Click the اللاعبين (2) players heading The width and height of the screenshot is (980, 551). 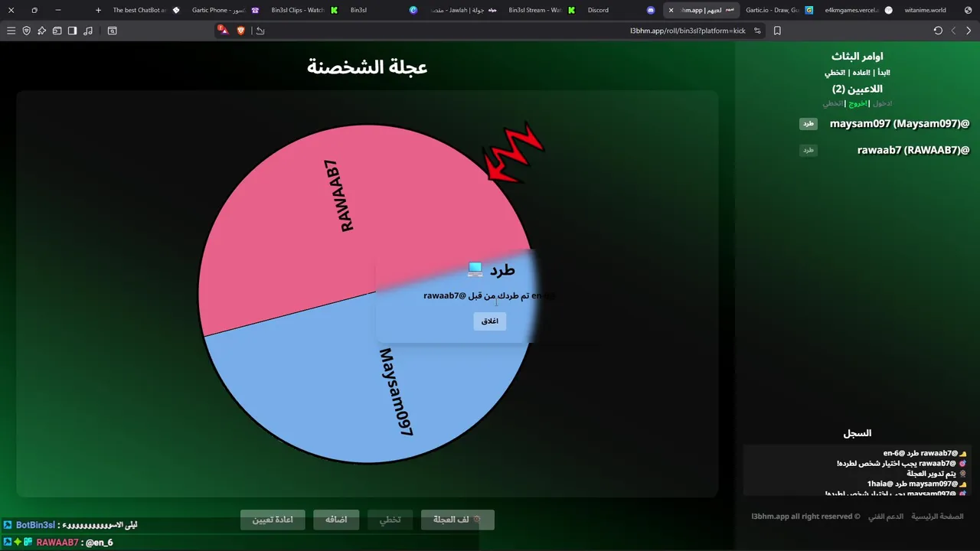click(x=857, y=89)
